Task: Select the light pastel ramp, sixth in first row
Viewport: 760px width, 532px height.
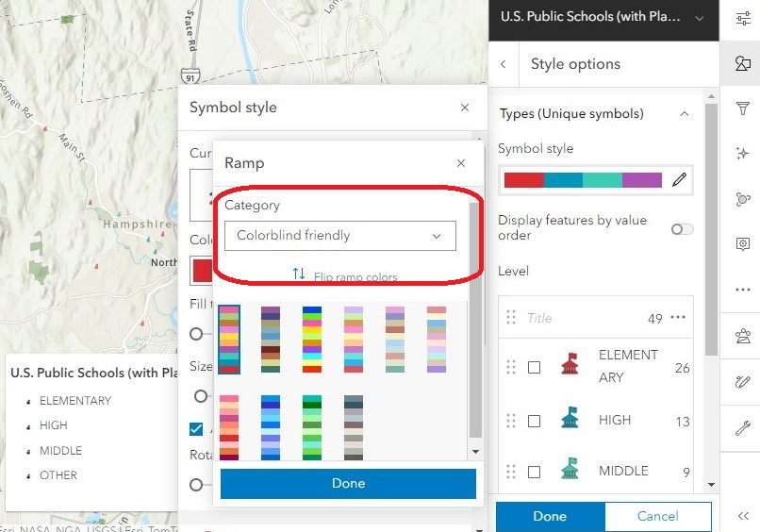Action: (x=437, y=340)
